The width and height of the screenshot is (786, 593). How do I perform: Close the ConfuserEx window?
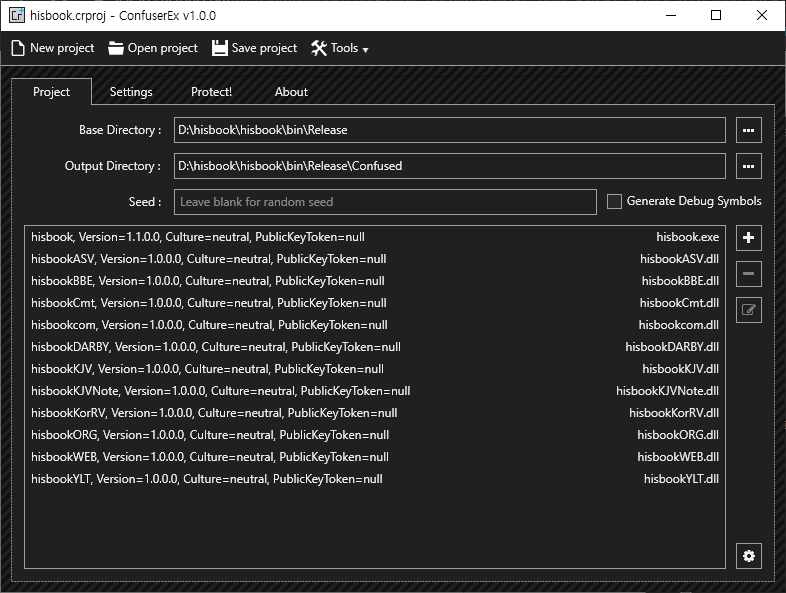click(x=761, y=16)
